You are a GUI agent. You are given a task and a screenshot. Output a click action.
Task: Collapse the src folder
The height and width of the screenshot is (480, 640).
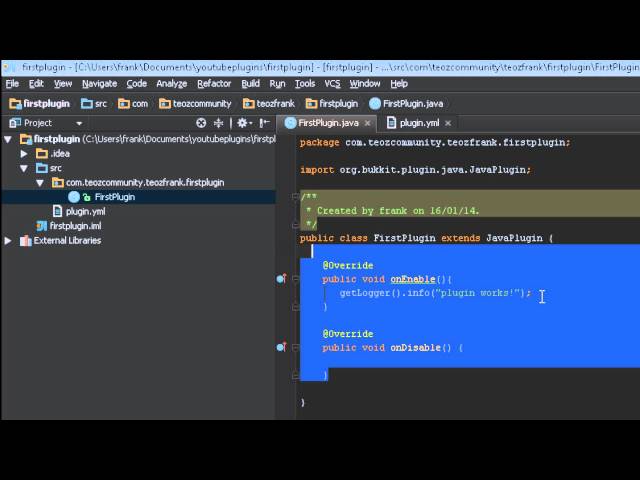24,168
